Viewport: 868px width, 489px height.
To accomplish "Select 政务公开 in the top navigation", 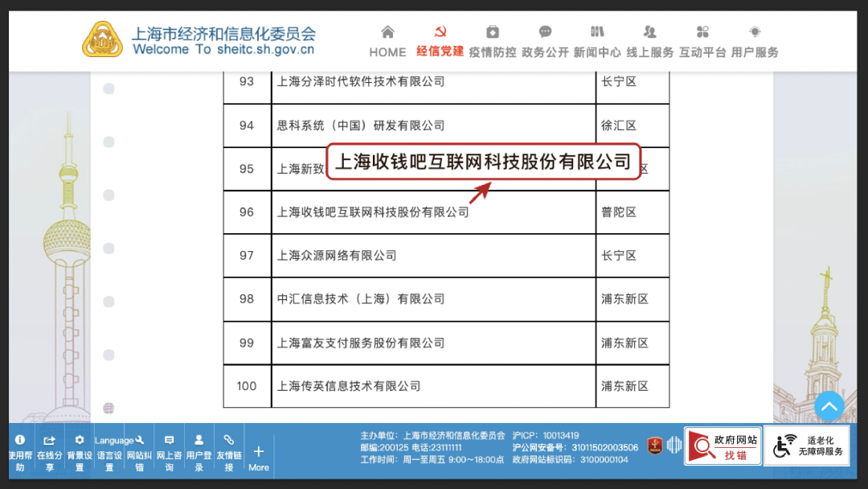I will 545,41.
